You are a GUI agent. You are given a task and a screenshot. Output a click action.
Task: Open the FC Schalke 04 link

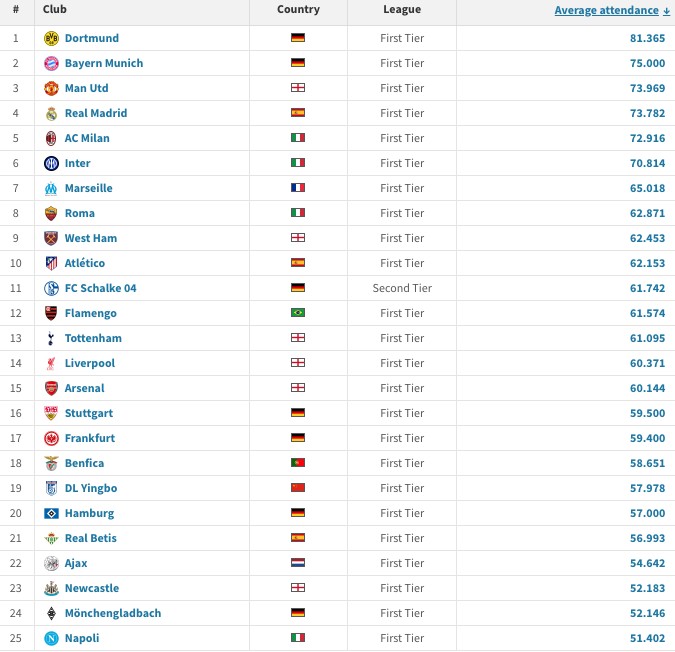100,288
